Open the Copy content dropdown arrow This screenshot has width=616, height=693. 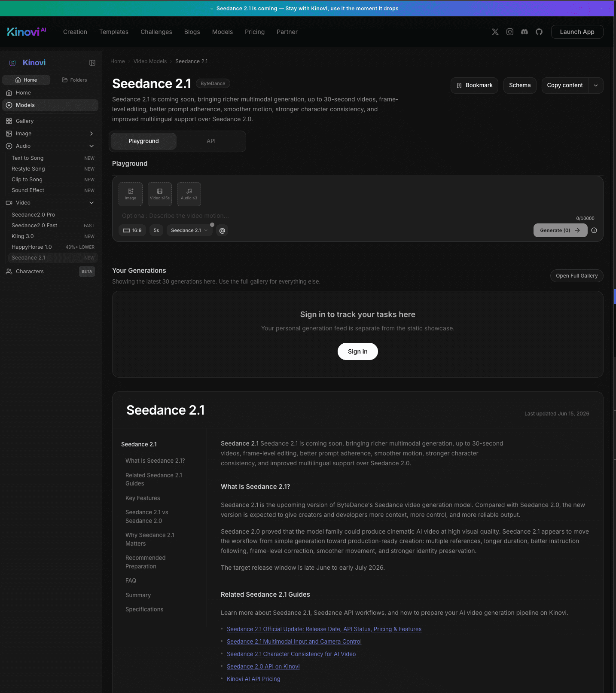tap(596, 85)
